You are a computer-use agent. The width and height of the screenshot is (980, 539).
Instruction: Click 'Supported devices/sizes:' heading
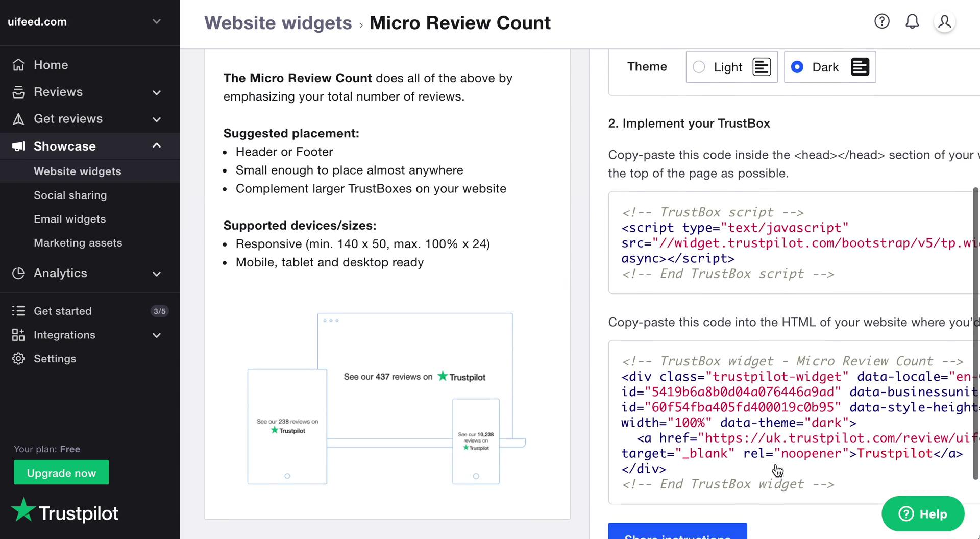coord(300,226)
